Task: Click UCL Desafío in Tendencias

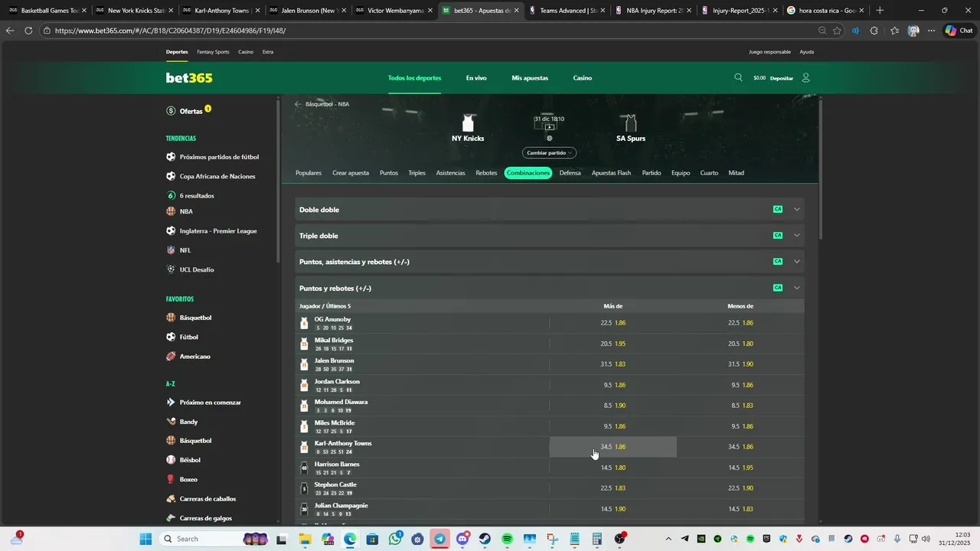Action: pyautogui.click(x=197, y=269)
